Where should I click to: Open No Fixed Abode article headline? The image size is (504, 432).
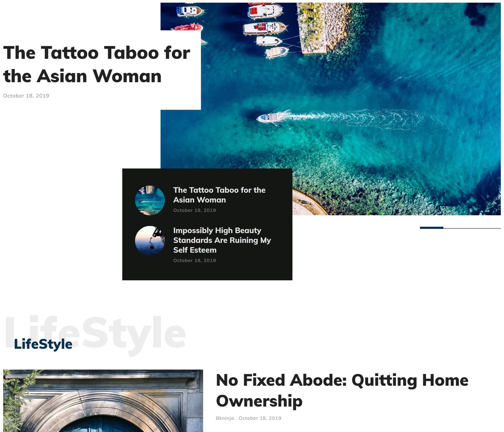pos(342,390)
